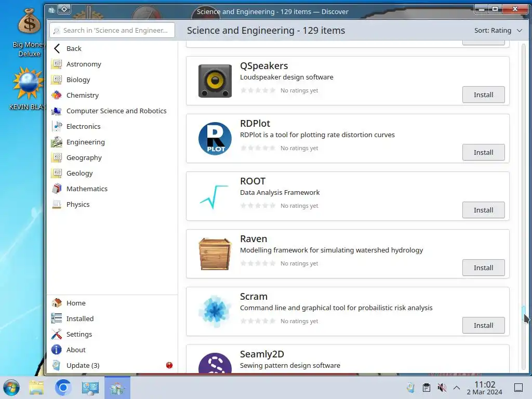Open the Scram title
Screen dimensions: 532x399
(254, 297)
